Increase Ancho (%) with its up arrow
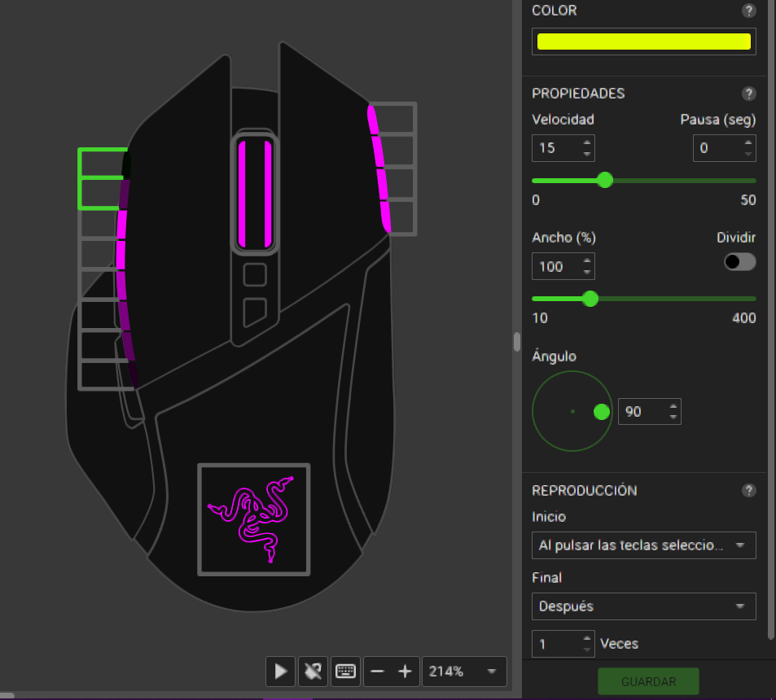Viewport: 776px width, 700px height. coord(587,261)
